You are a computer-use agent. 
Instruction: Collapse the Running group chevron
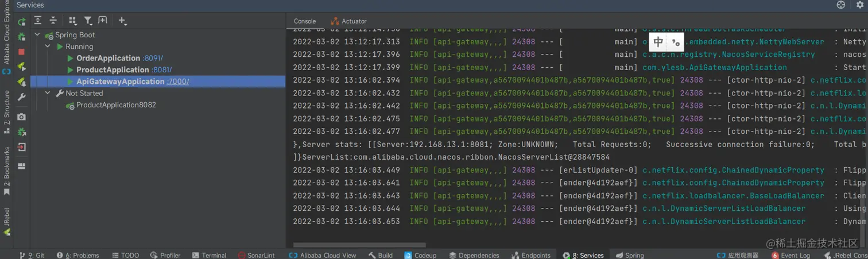pyautogui.click(x=48, y=47)
